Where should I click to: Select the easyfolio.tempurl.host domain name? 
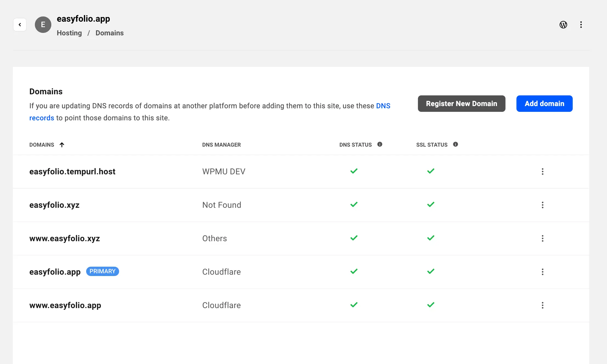click(72, 172)
